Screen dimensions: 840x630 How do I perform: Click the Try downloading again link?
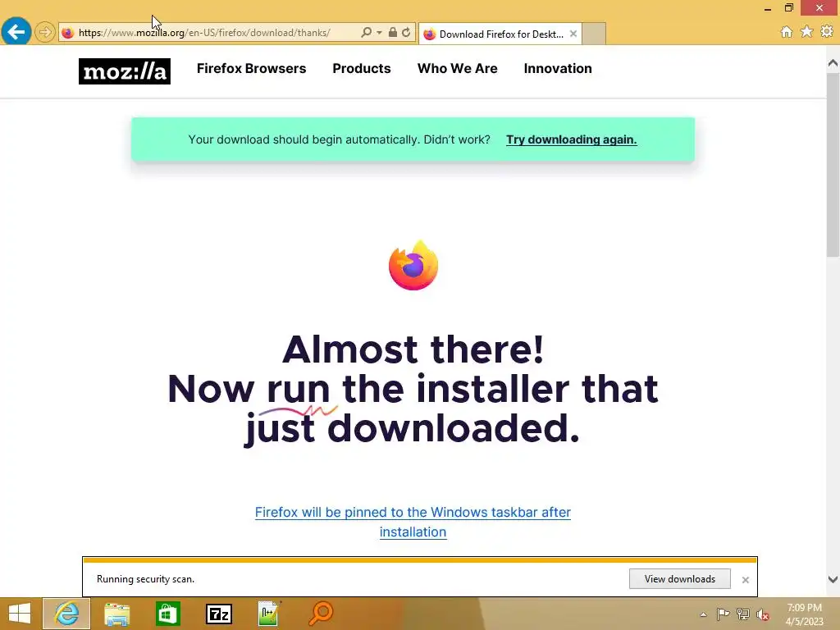point(572,139)
